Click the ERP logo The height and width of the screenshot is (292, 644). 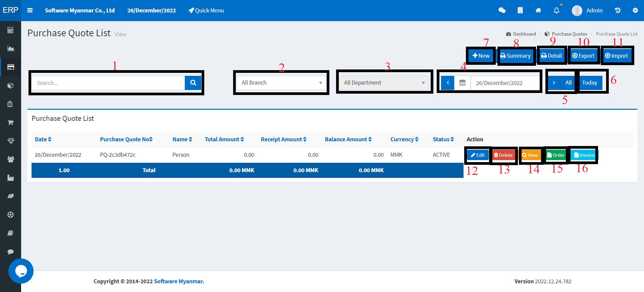pyautogui.click(x=10, y=10)
